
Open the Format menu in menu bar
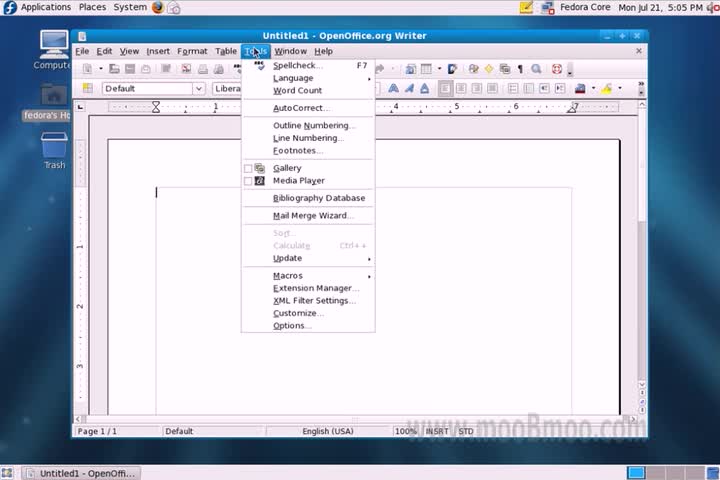192,51
